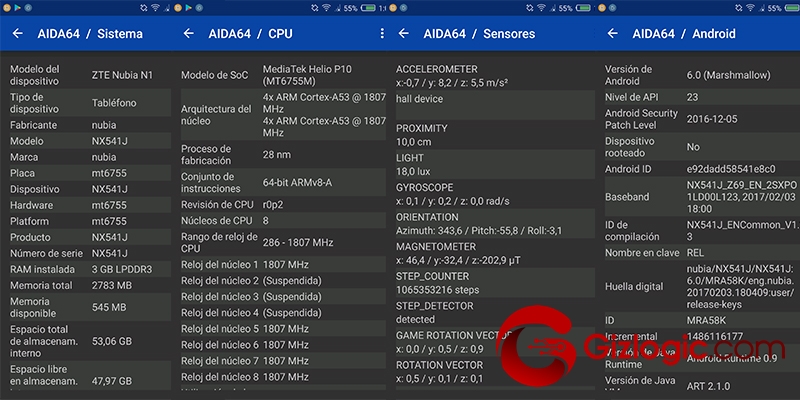Viewport: 800px width, 400px height.
Task: Tap the 'Reloj del núcleo 7' row
Action: pyautogui.click(x=283, y=361)
